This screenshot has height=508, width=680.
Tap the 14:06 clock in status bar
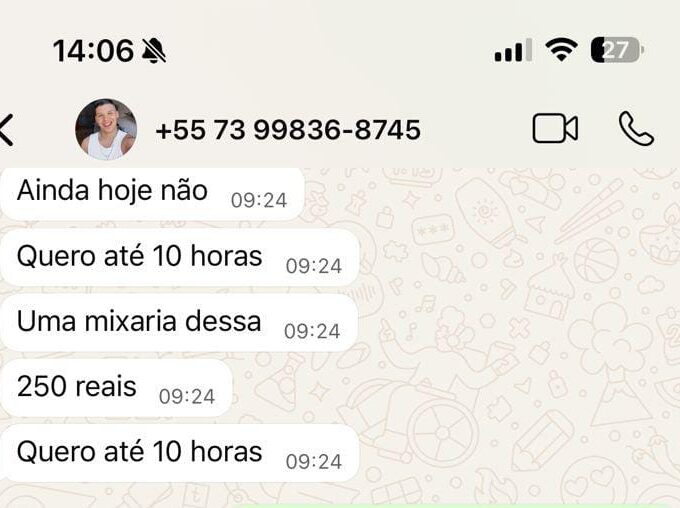[93, 51]
